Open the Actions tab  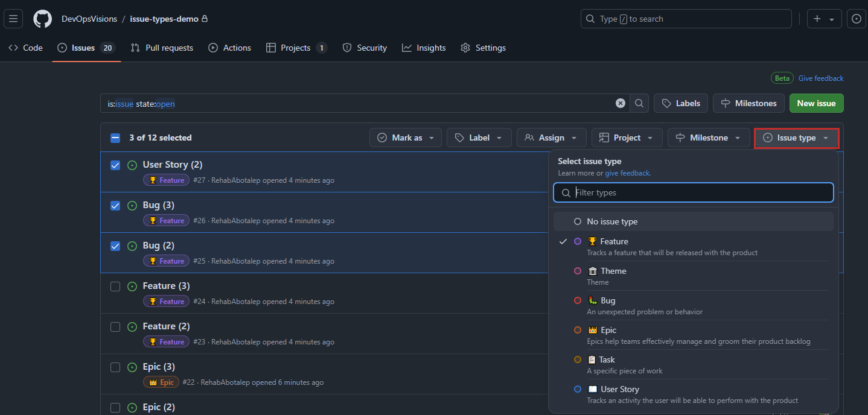tap(229, 48)
